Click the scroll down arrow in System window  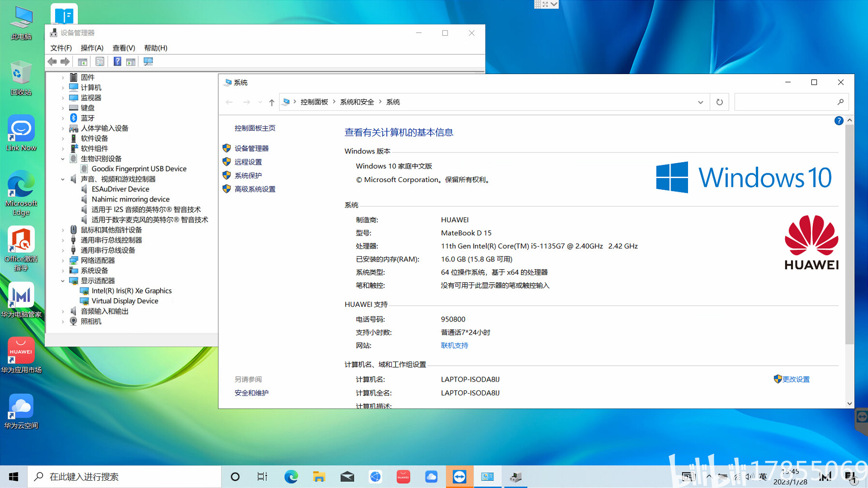[x=850, y=403]
